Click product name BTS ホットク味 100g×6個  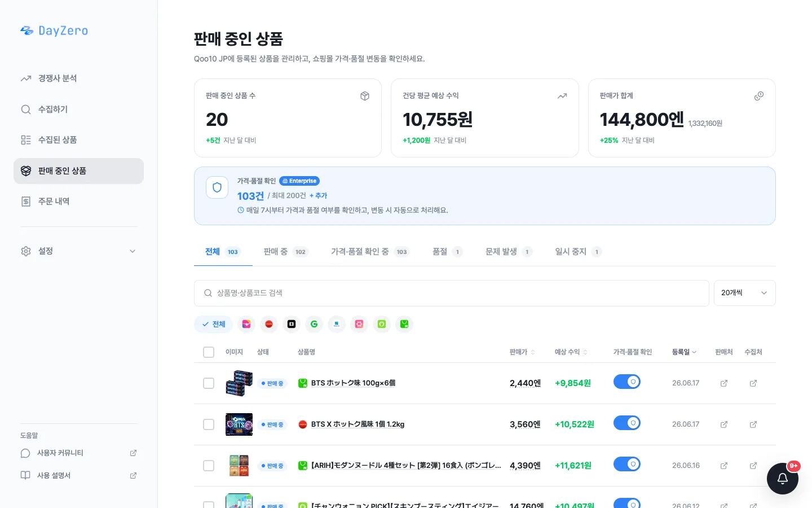(353, 383)
